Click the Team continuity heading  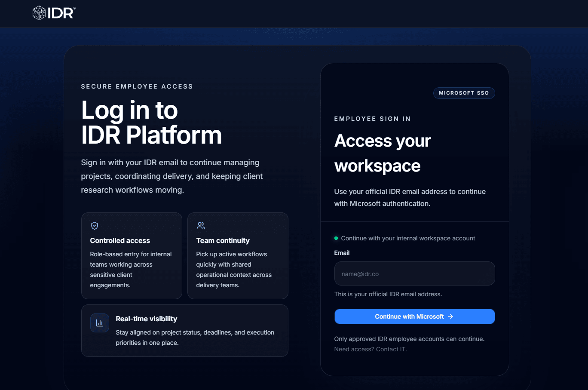tap(223, 241)
